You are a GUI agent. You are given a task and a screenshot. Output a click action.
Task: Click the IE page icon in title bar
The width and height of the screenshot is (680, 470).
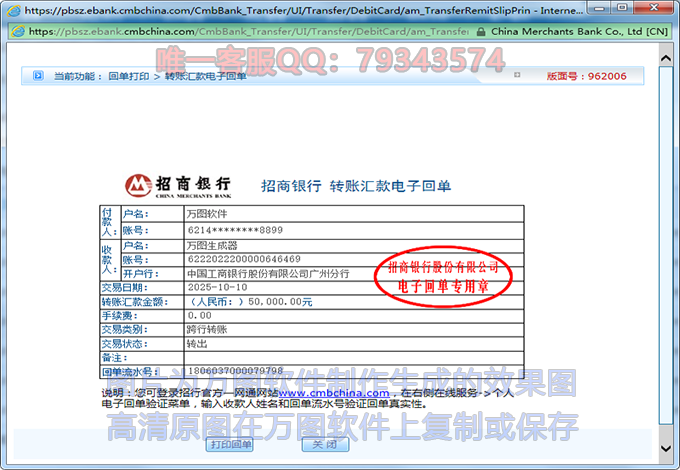tap(10, 11)
